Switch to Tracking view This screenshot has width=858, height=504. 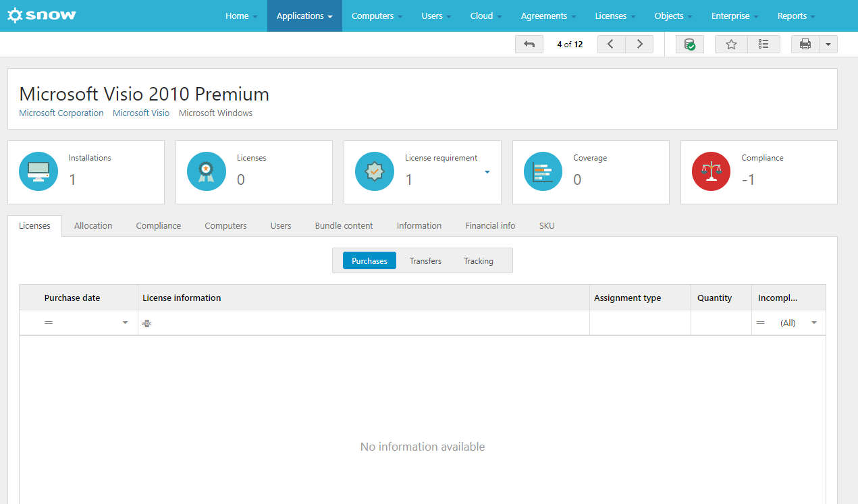[x=478, y=261]
